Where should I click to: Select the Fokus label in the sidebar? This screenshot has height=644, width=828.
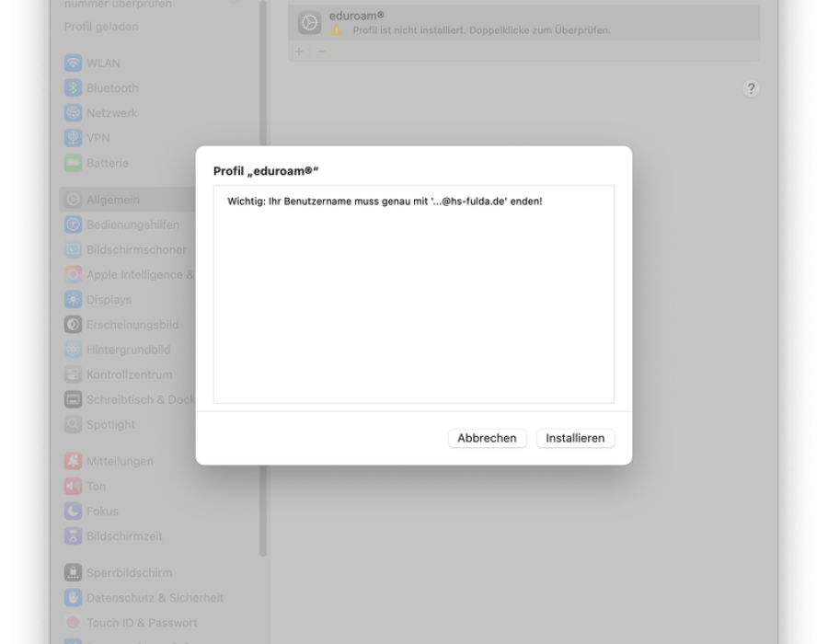click(102, 511)
